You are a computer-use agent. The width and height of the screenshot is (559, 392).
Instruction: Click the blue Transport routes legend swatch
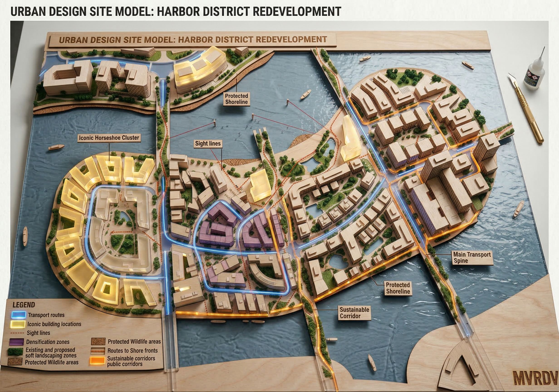(19, 315)
